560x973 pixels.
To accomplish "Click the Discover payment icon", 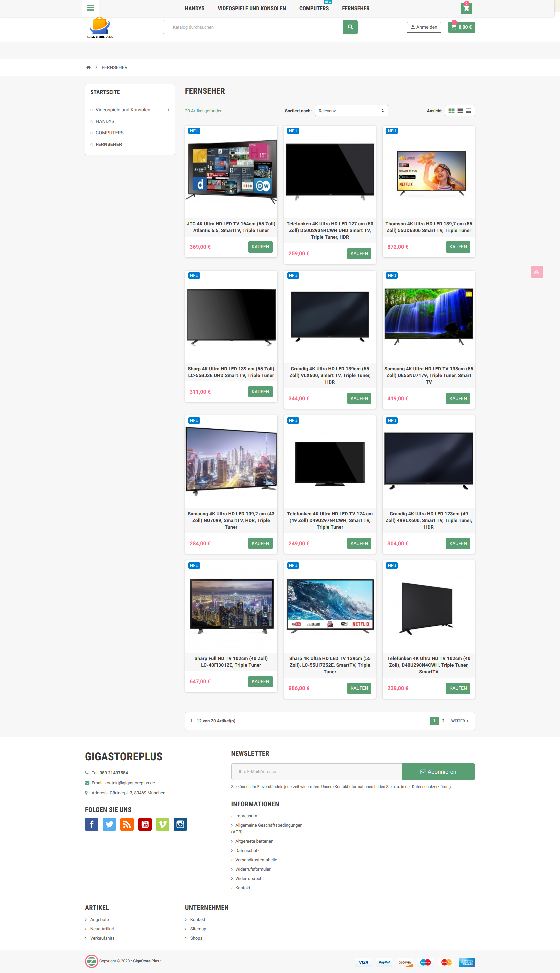I will pos(405,962).
